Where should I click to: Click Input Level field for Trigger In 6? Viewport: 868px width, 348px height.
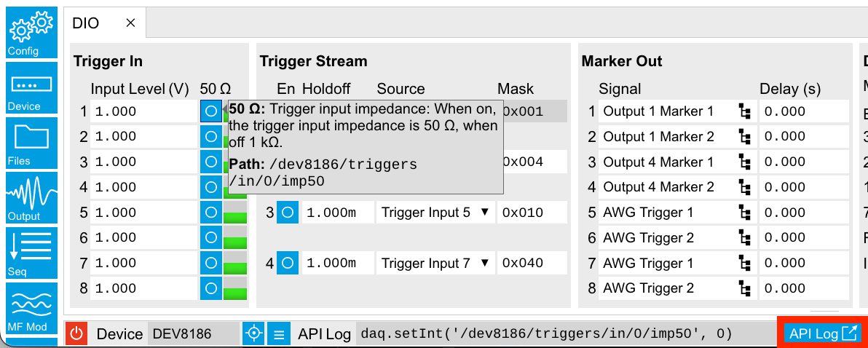[144, 238]
